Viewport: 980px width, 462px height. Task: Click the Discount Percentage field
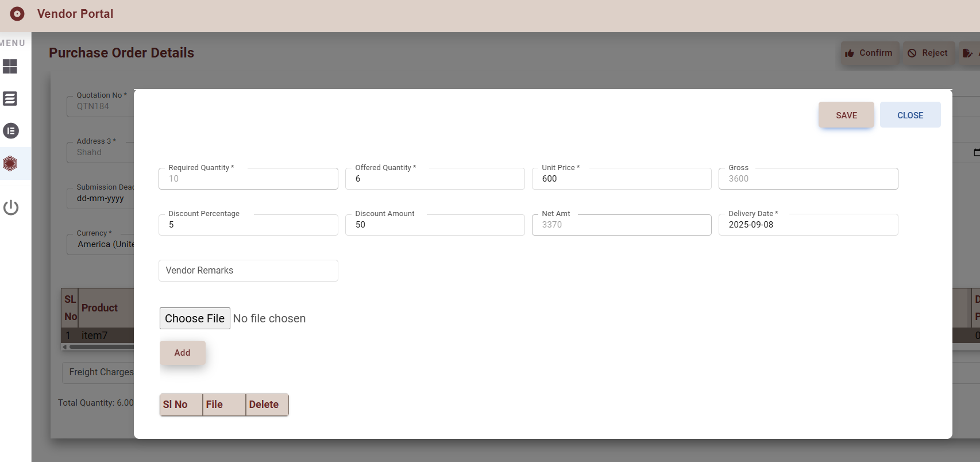coord(248,225)
